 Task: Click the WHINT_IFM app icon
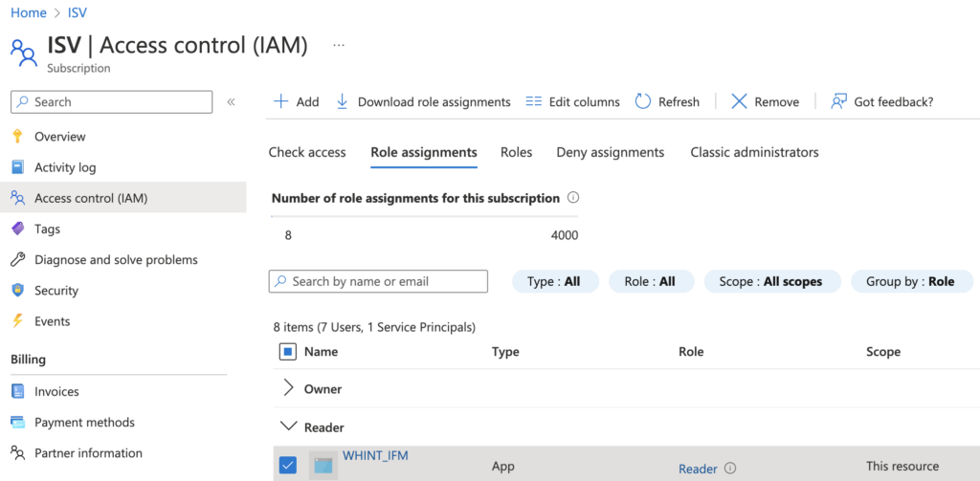coord(323,466)
